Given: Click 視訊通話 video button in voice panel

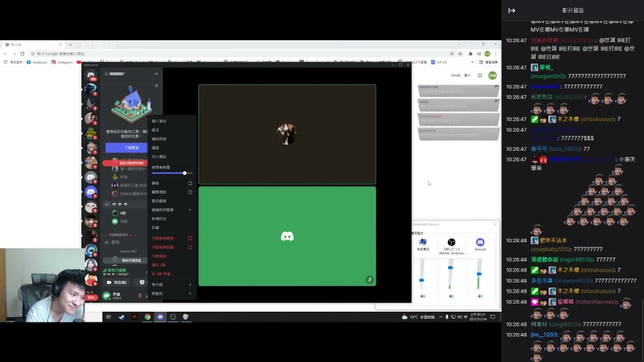Looking at the screenshot, I should pyautogui.click(x=117, y=283).
